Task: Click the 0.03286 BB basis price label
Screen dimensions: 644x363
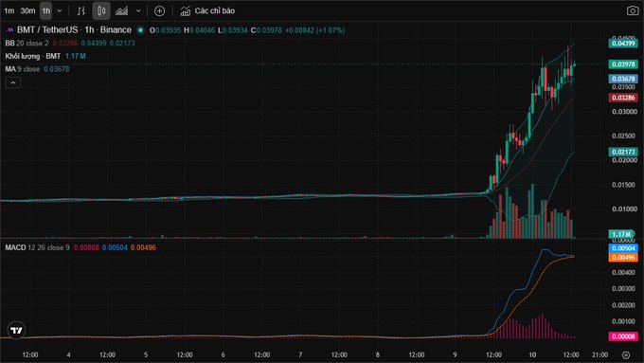Action: click(623, 98)
